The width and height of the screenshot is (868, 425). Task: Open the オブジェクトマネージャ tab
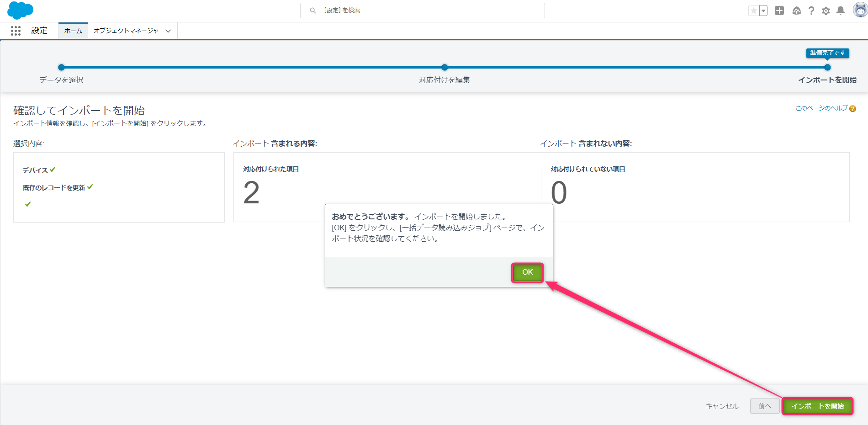pyautogui.click(x=126, y=31)
